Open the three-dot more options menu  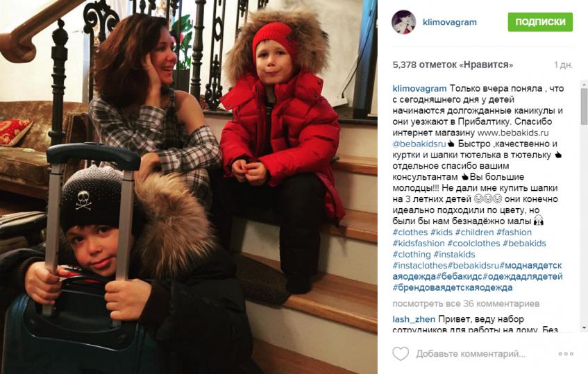tap(566, 353)
